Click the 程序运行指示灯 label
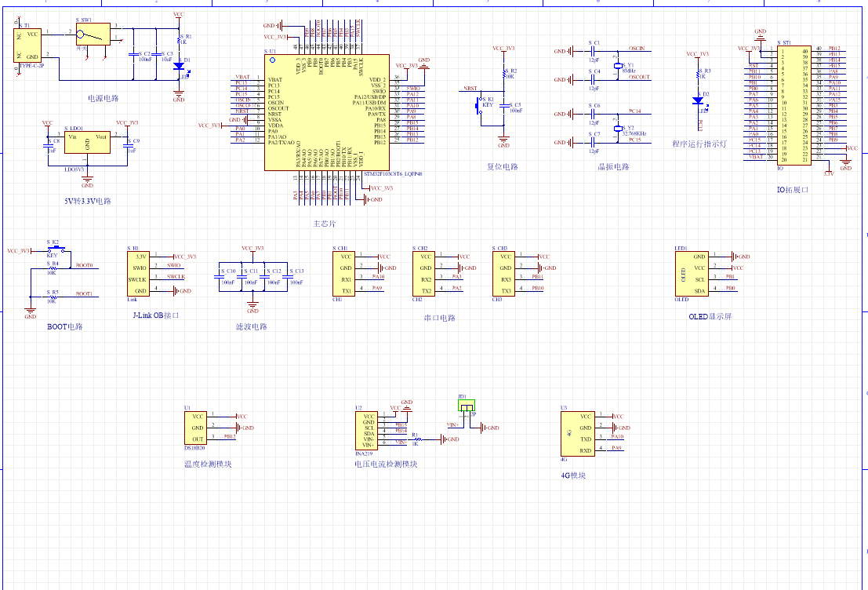The width and height of the screenshot is (868, 590). coord(699,144)
